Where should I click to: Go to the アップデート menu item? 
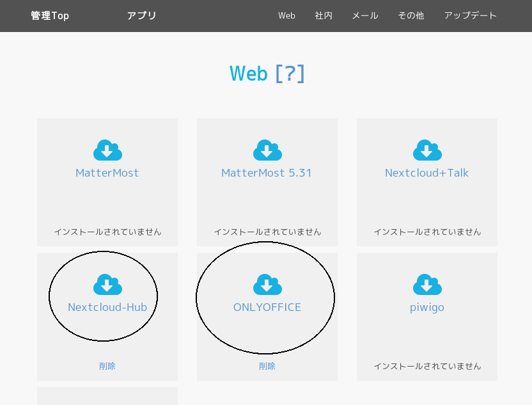[x=470, y=15]
